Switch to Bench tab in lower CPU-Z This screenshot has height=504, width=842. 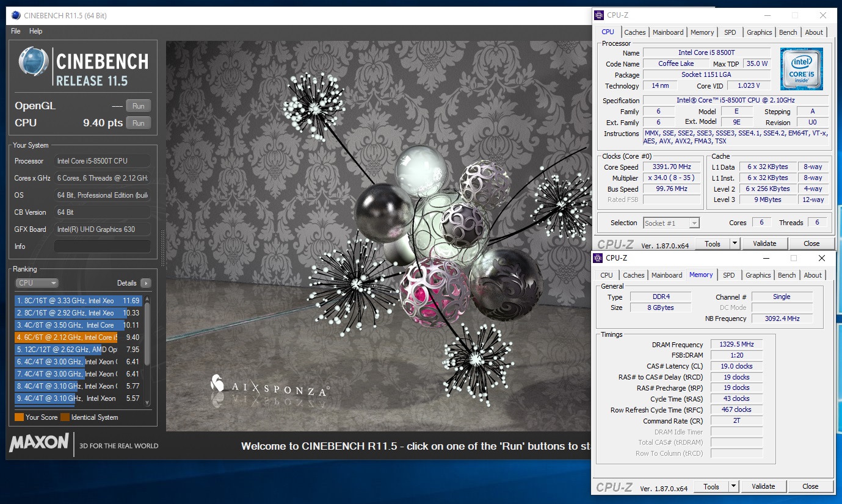787,275
